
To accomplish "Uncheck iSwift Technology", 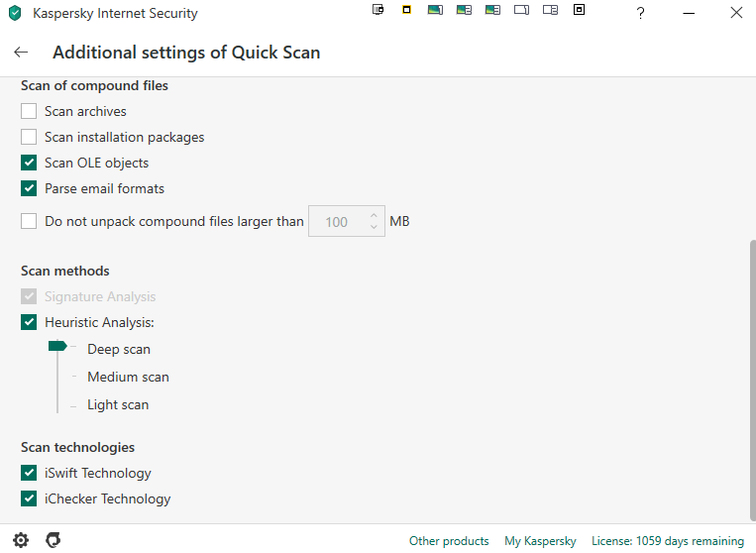I will click(x=29, y=473).
